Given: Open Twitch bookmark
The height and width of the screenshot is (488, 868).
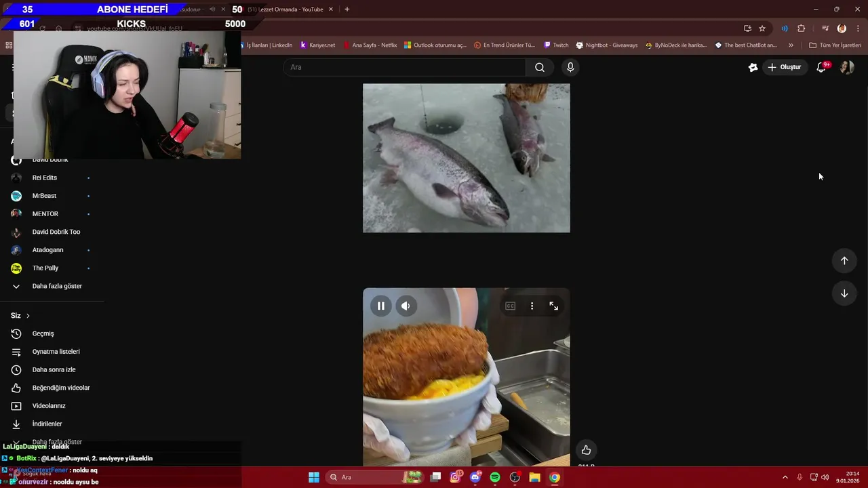Looking at the screenshot, I should click(556, 45).
